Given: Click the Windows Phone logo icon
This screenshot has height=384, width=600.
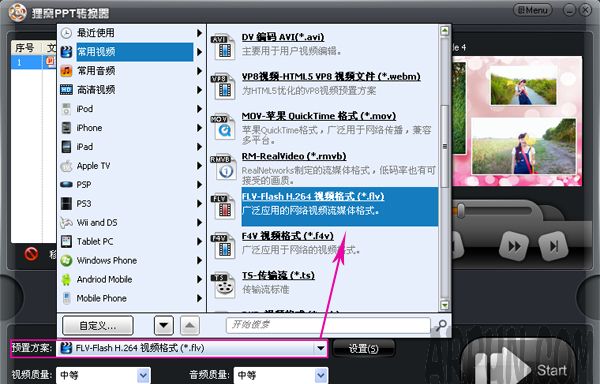Looking at the screenshot, I should coord(66,260).
